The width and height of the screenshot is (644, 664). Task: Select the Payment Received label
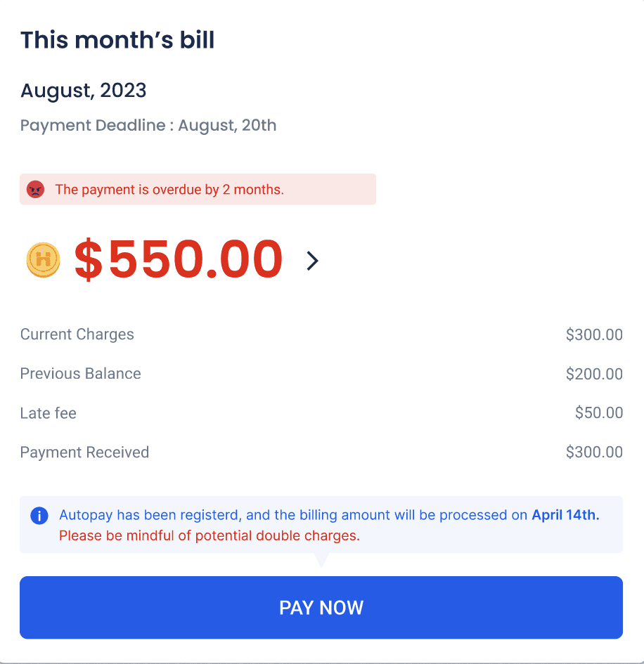[85, 453]
